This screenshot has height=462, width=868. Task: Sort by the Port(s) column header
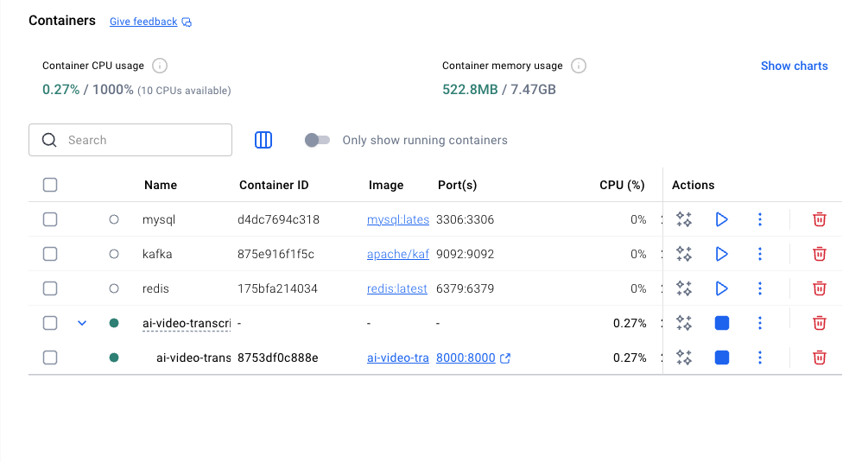tap(457, 185)
